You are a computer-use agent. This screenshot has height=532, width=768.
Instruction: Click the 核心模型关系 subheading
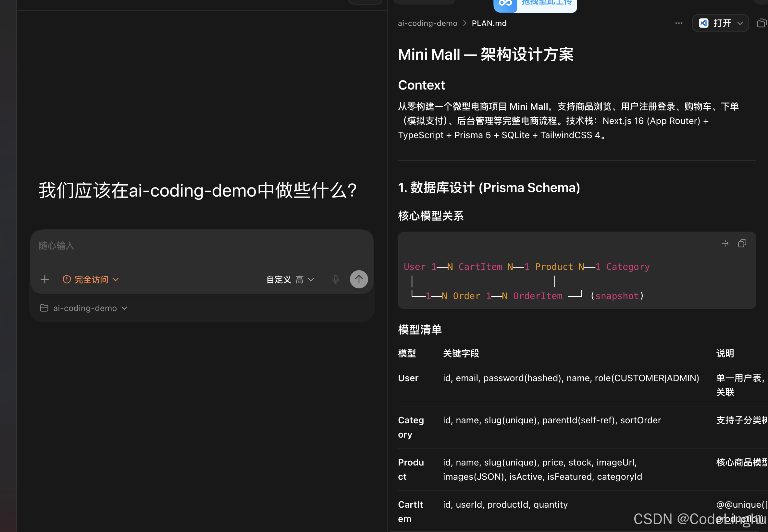point(430,216)
